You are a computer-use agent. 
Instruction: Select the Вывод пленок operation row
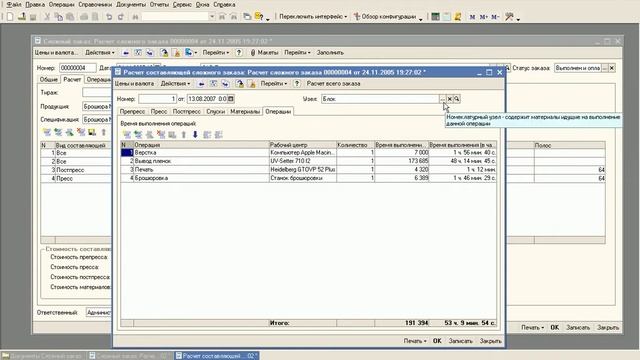point(308,161)
